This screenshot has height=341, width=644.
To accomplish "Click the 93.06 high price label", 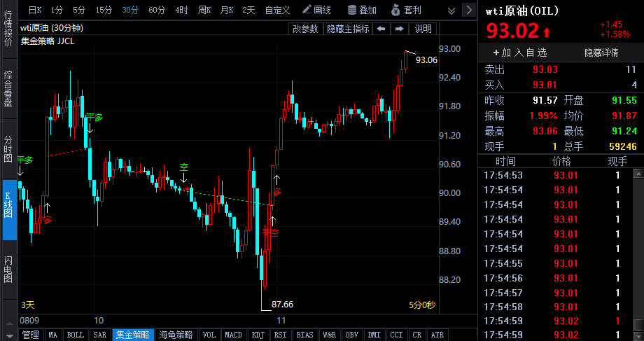I will (426, 60).
